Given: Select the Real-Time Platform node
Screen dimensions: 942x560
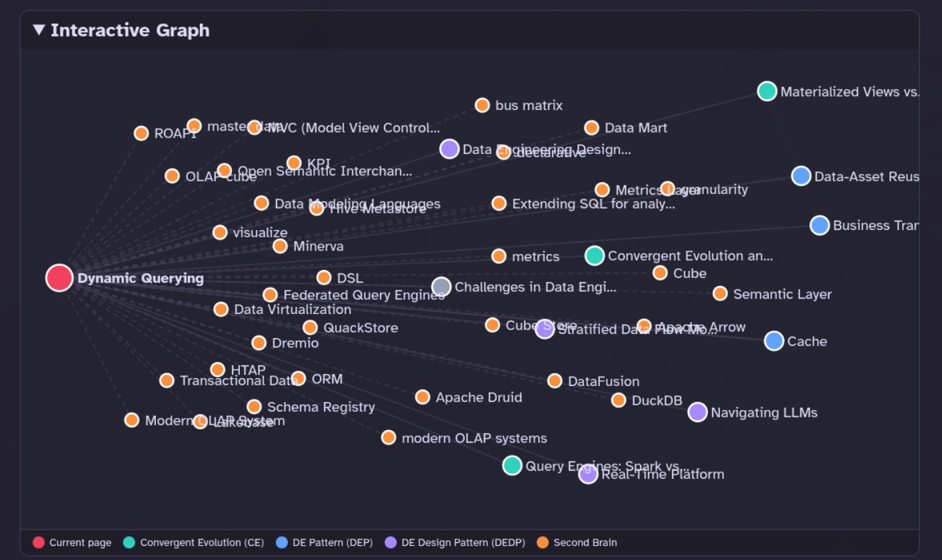Looking at the screenshot, I should (587, 474).
